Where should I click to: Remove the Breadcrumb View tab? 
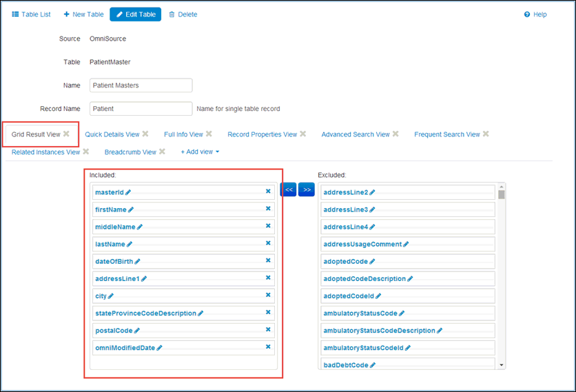163,152
